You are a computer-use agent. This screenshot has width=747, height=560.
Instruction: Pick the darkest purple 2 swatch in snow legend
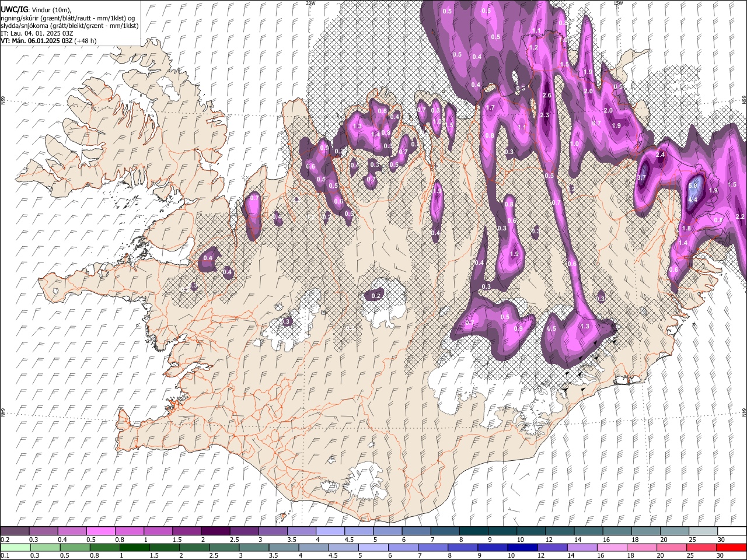(215, 531)
